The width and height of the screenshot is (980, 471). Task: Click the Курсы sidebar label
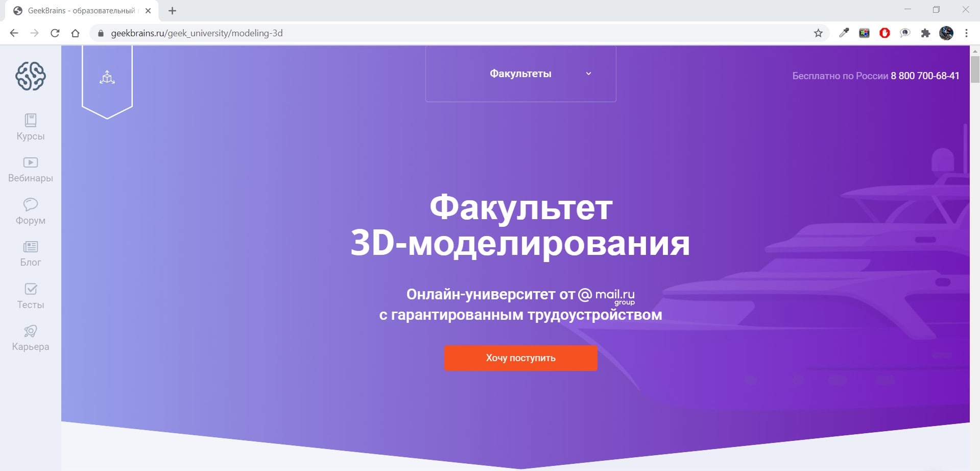(31, 136)
